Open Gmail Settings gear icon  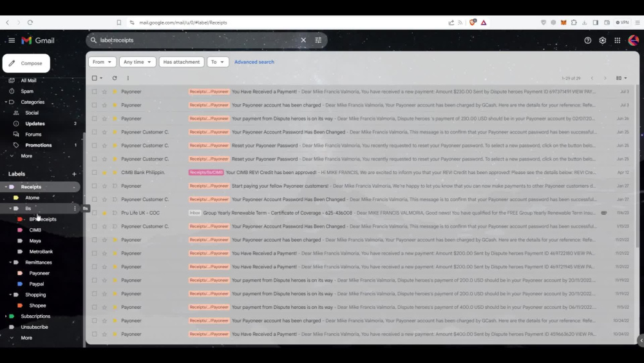[x=603, y=40]
